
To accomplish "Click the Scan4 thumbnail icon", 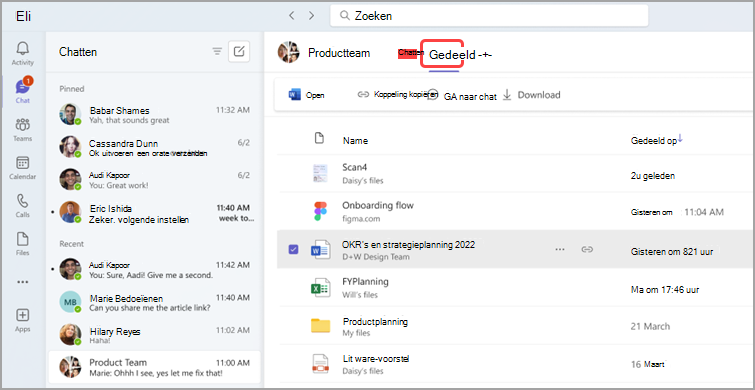I will pos(320,173).
